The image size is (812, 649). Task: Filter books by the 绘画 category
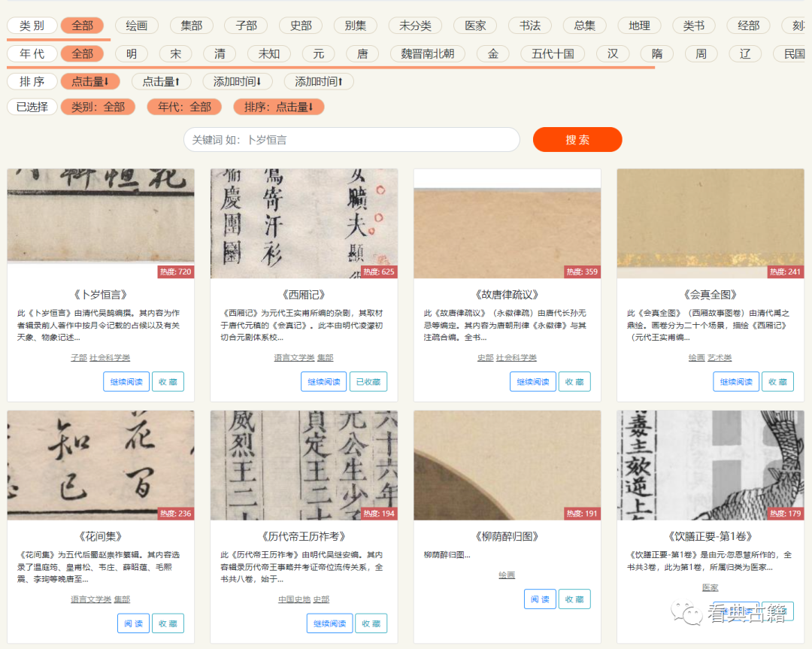point(137,25)
